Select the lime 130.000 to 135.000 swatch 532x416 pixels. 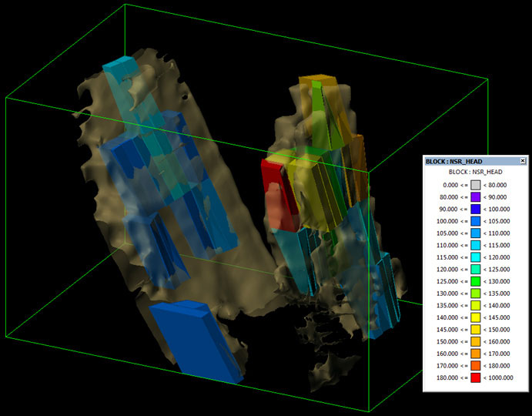point(476,294)
